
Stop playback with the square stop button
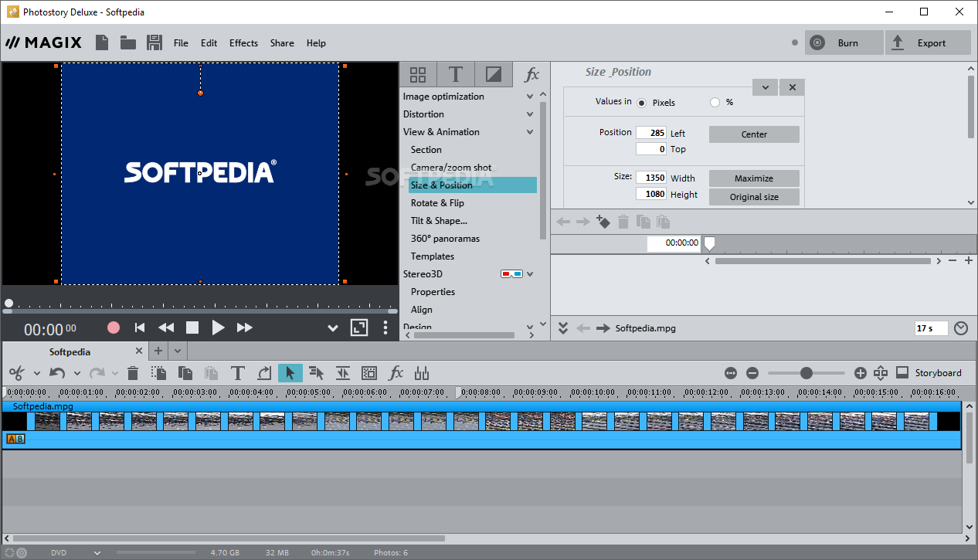tap(192, 328)
